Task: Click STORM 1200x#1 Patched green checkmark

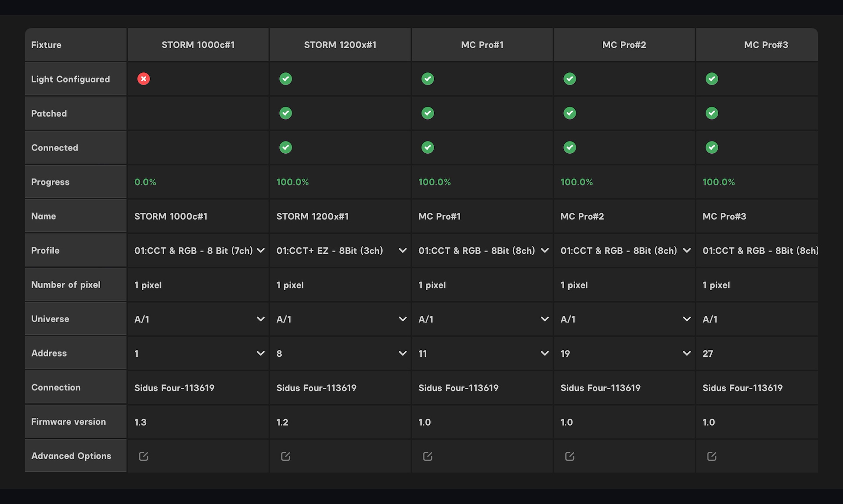Action: point(286,113)
